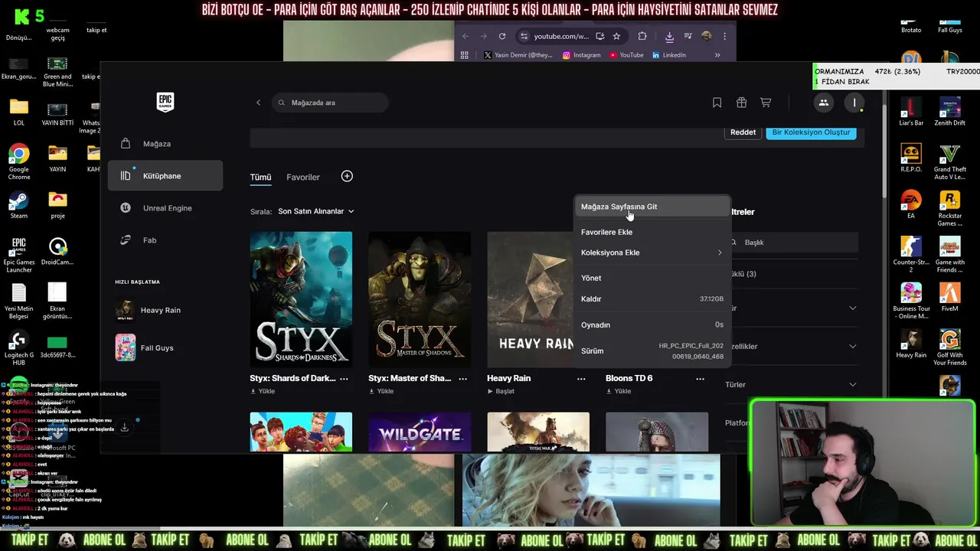Go back using launcher's back arrow

coord(258,103)
